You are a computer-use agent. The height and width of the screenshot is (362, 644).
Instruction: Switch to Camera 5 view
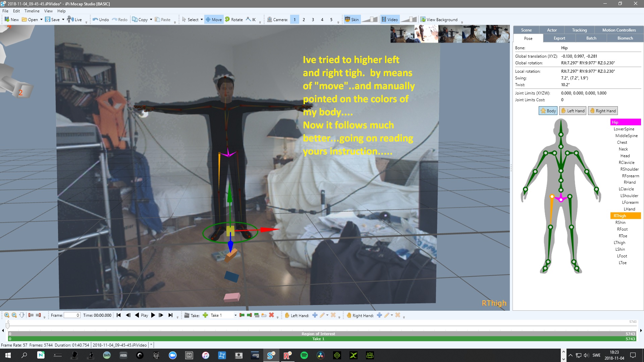[x=331, y=19]
